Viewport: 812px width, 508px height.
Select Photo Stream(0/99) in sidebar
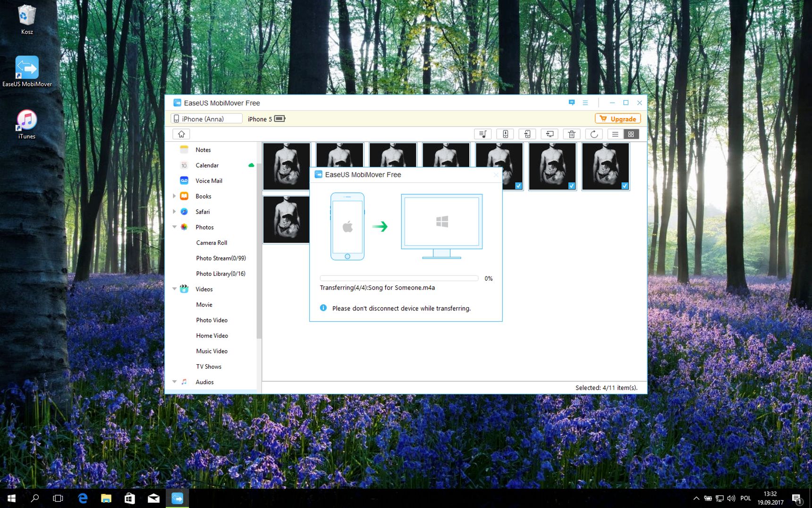(221, 258)
